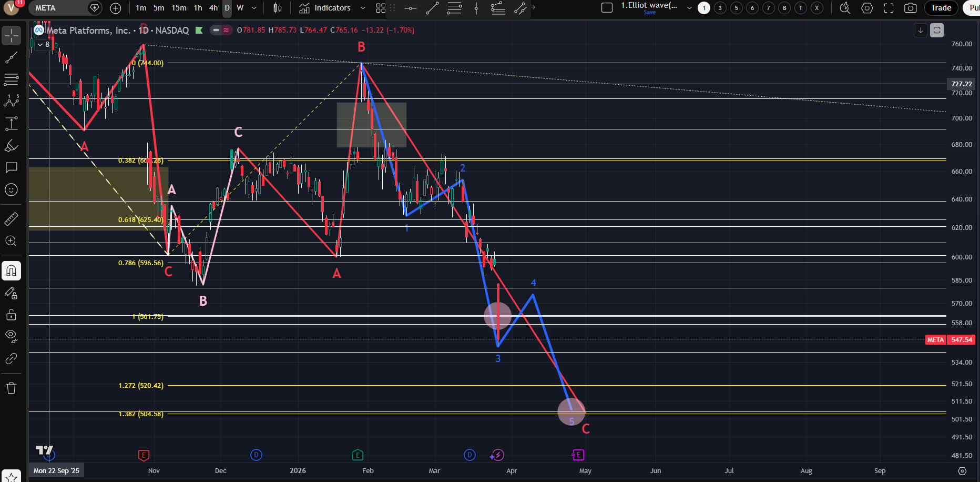The height and width of the screenshot is (482, 980).
Task: Click the trash icon to remove drawings
Action: (11, 388)
